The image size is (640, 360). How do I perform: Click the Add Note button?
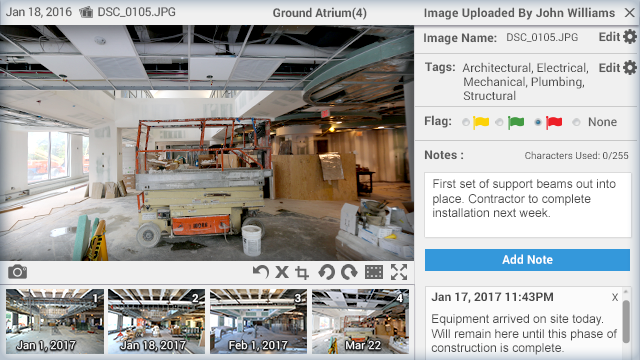click(527, 260)
